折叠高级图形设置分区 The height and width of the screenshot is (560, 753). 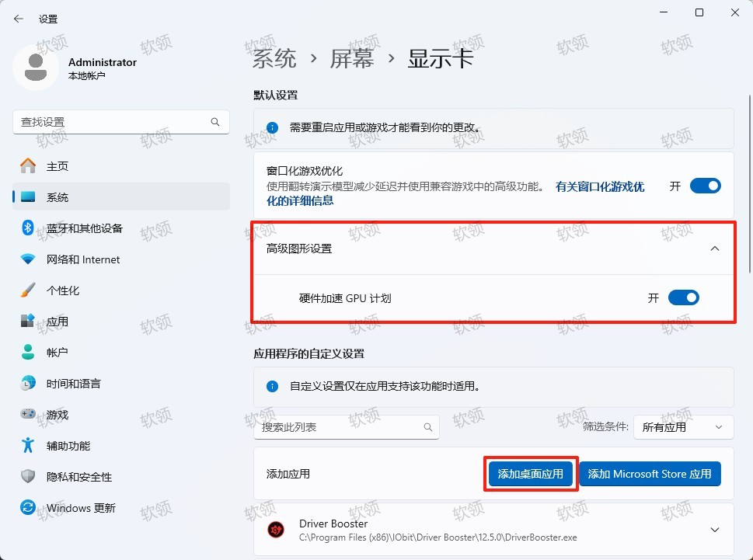point(714,248)
